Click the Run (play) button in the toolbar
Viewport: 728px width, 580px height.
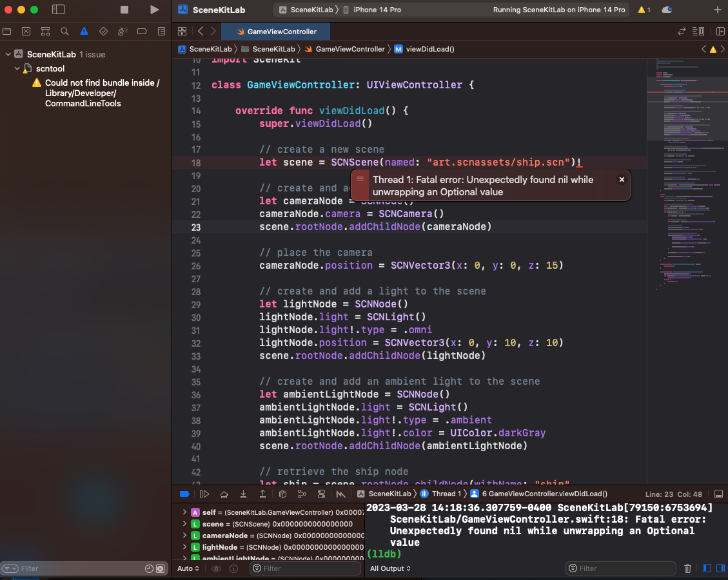pyautogui.click(x=154, y=10)
